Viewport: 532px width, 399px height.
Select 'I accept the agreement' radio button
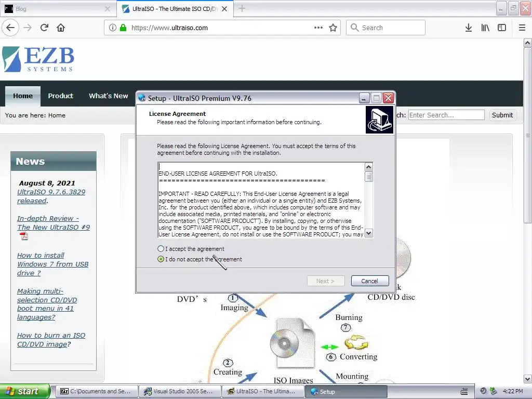(x=161, y=249)
